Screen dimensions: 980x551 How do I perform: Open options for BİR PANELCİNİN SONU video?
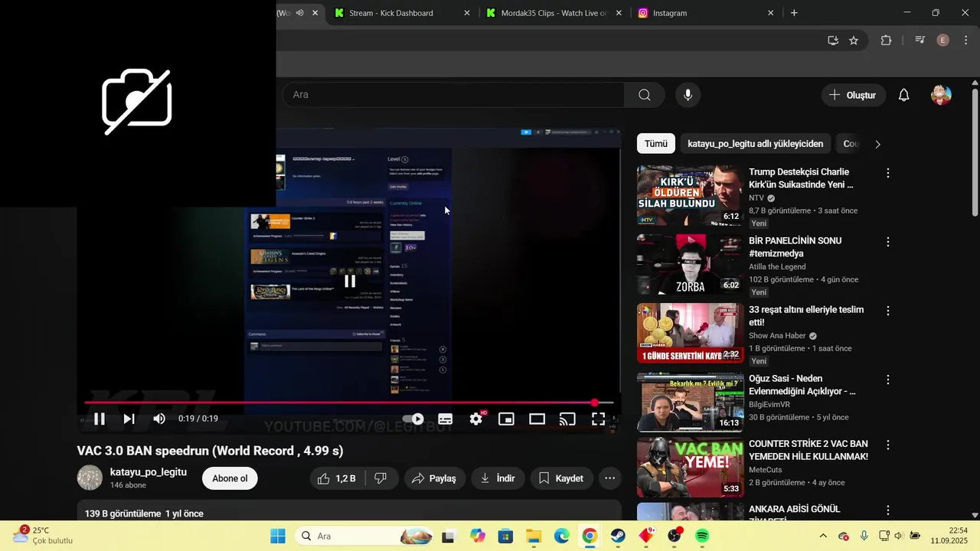coord(888,242)
